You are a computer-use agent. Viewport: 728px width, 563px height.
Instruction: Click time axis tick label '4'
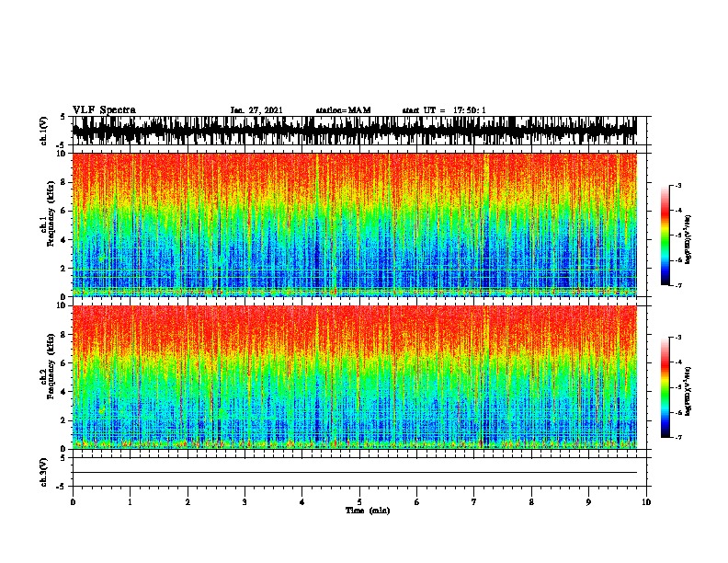click(x=302, y=502)
